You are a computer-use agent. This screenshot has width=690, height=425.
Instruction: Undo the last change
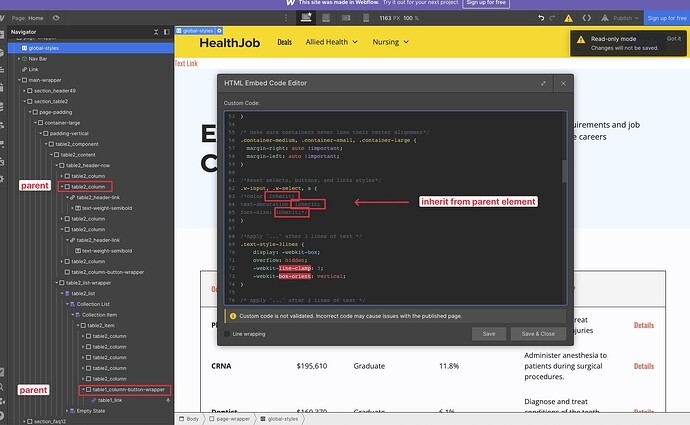541,18
